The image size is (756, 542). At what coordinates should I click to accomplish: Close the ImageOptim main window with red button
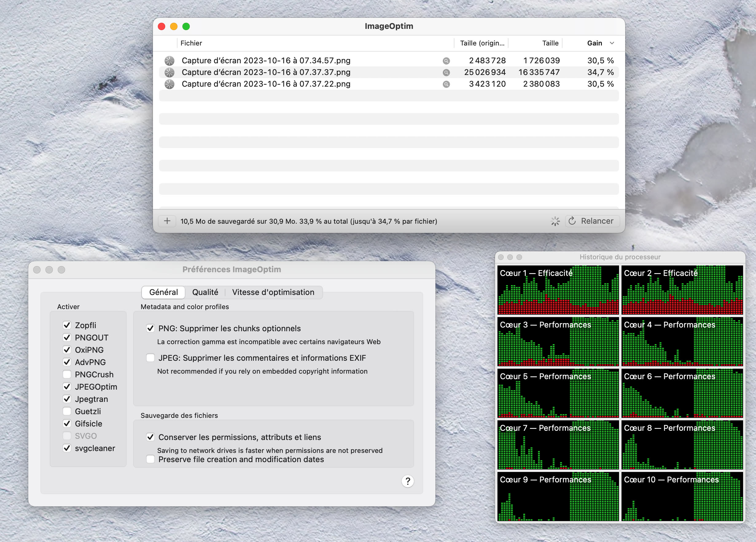pos(161,26)
